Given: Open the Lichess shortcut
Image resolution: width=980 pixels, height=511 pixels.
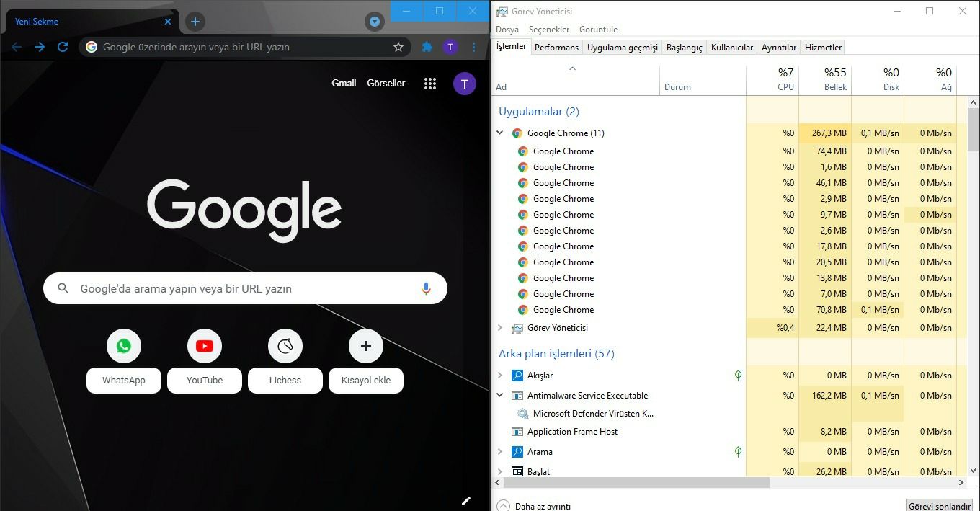Looking at the screenshot, I should coord(285,346).
